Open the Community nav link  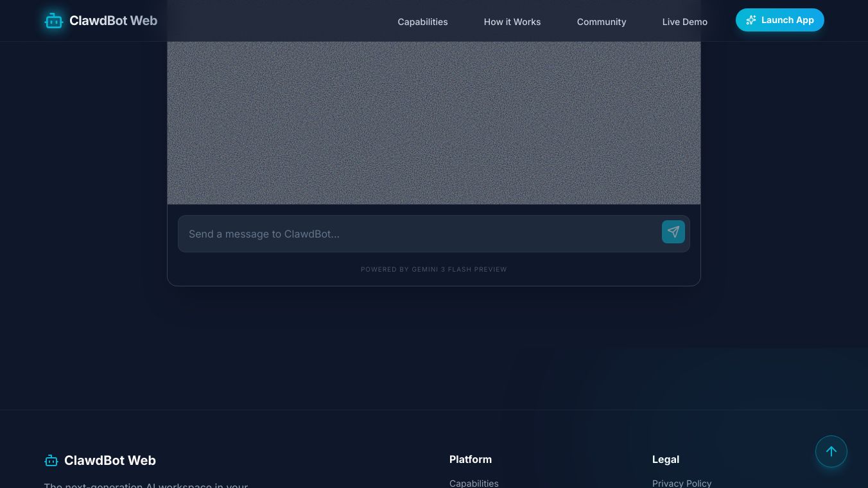[x=602, y=22]
